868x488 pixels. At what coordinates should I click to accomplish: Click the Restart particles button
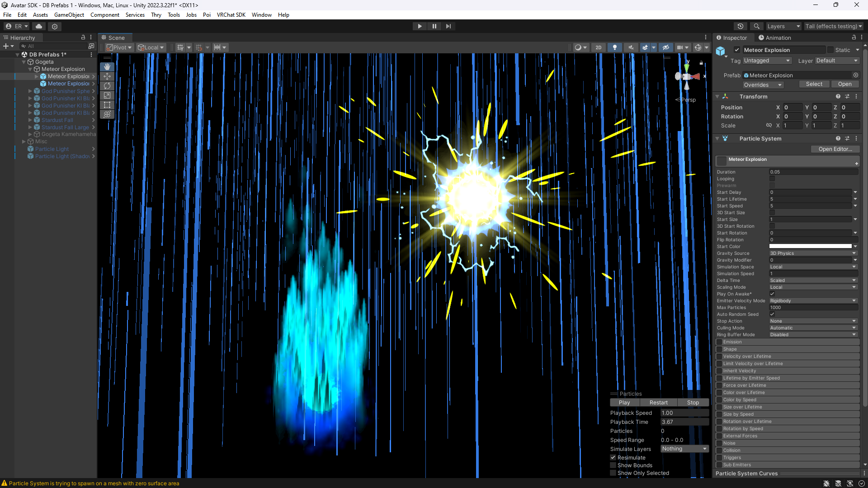pyautogui.click(x=658, y=403)
